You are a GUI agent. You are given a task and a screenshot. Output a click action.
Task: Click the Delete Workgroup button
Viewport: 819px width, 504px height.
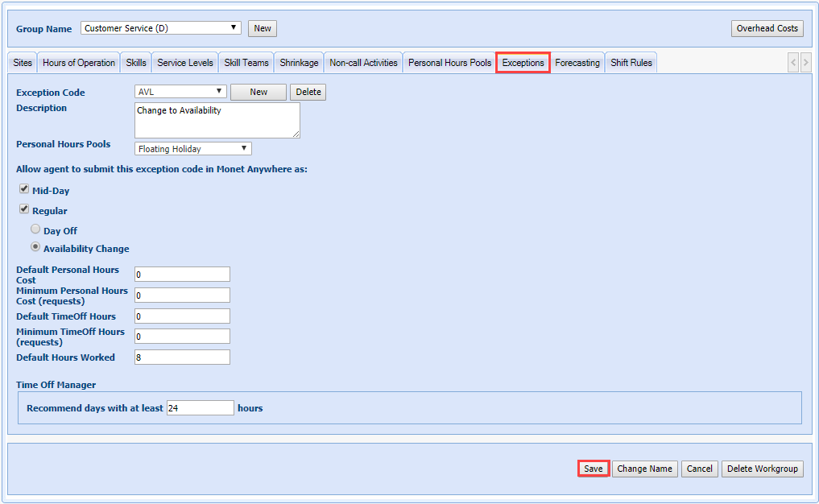pos(762,469)
